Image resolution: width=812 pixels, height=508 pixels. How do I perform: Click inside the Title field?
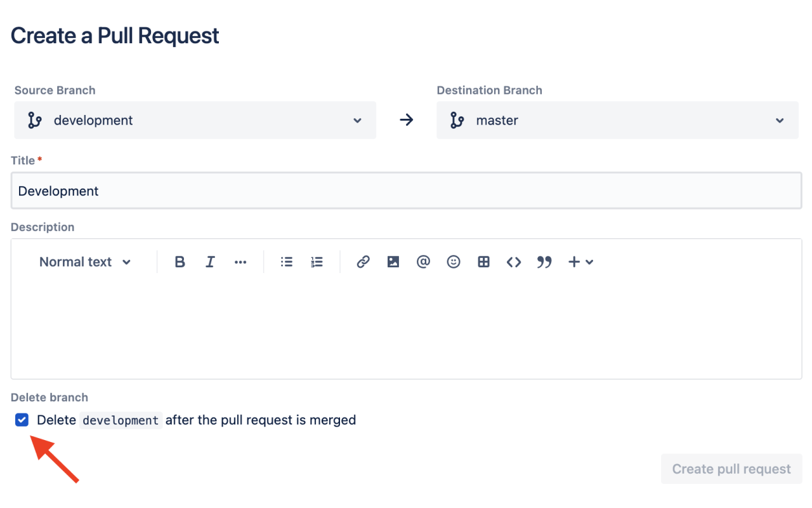(x=406, y=190)
